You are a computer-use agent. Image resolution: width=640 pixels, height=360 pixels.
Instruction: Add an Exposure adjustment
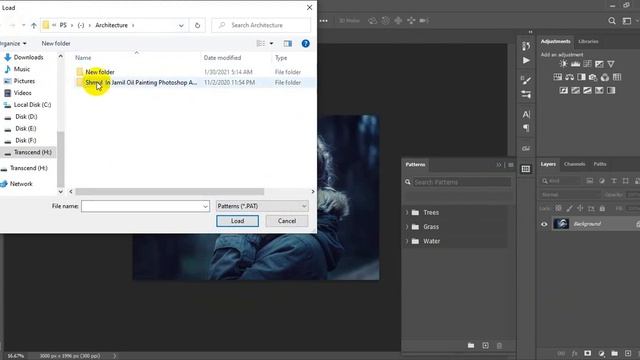click(599, 64)
